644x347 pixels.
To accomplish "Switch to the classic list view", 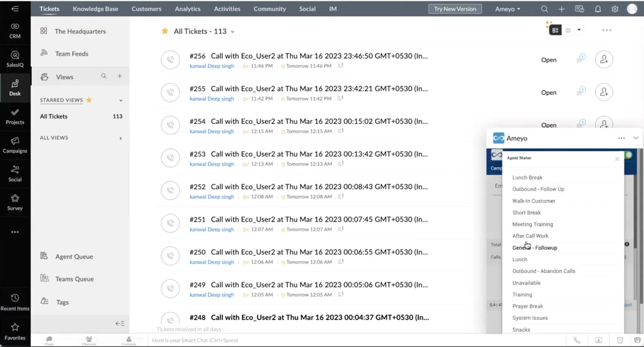I will click(555, 30).
